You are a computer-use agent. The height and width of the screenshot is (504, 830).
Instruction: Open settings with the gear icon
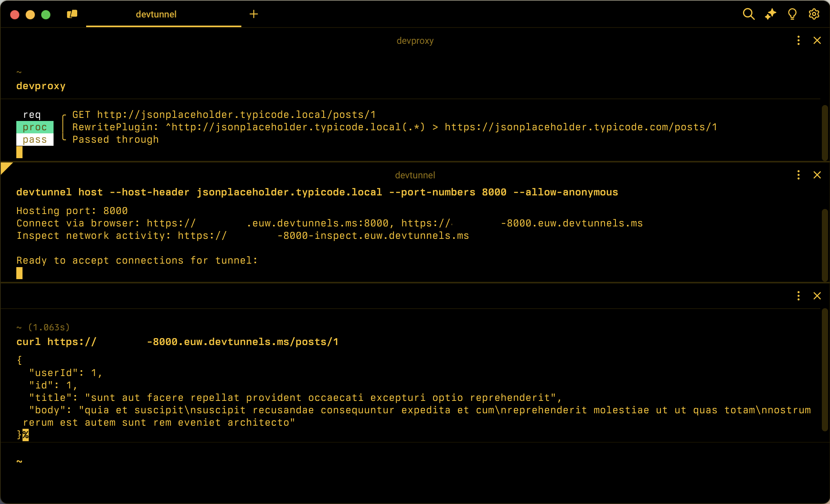(814, 14)
